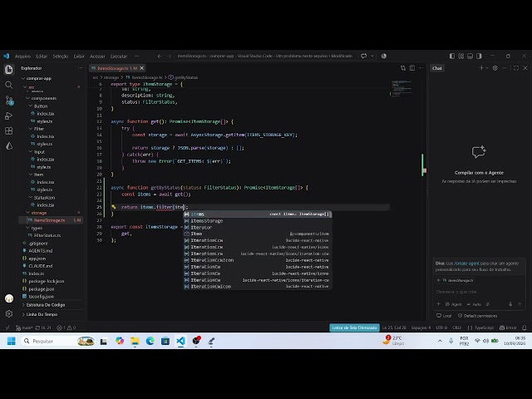Open the Chat settings gear icon

pos(495,68)
